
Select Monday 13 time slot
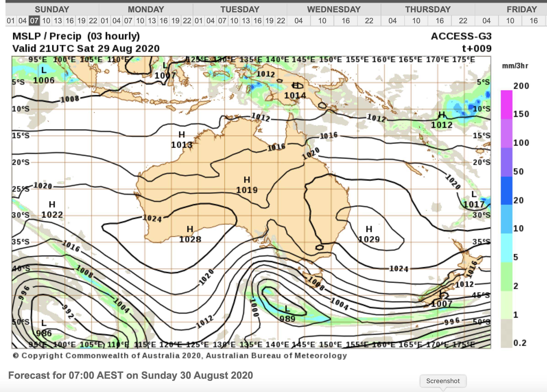coord(152,21)
